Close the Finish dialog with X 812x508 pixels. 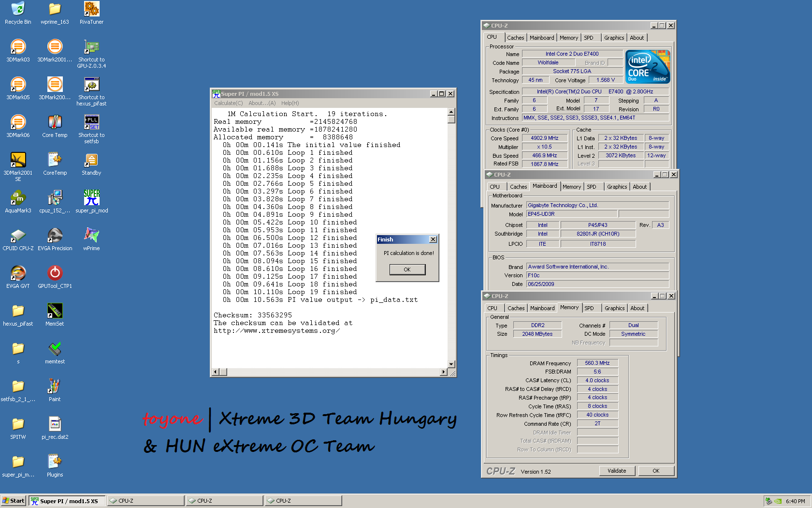[433, 239]
